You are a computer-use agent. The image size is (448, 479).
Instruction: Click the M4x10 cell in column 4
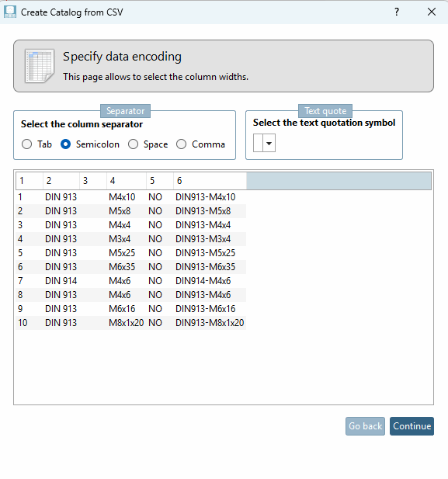click(127, 197)
